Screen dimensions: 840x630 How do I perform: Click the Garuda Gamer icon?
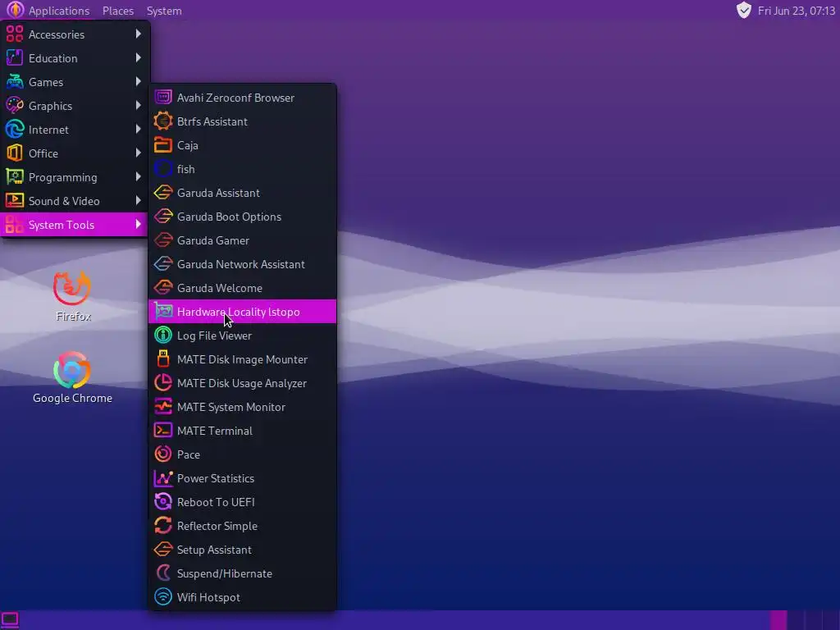pos(163,240)
